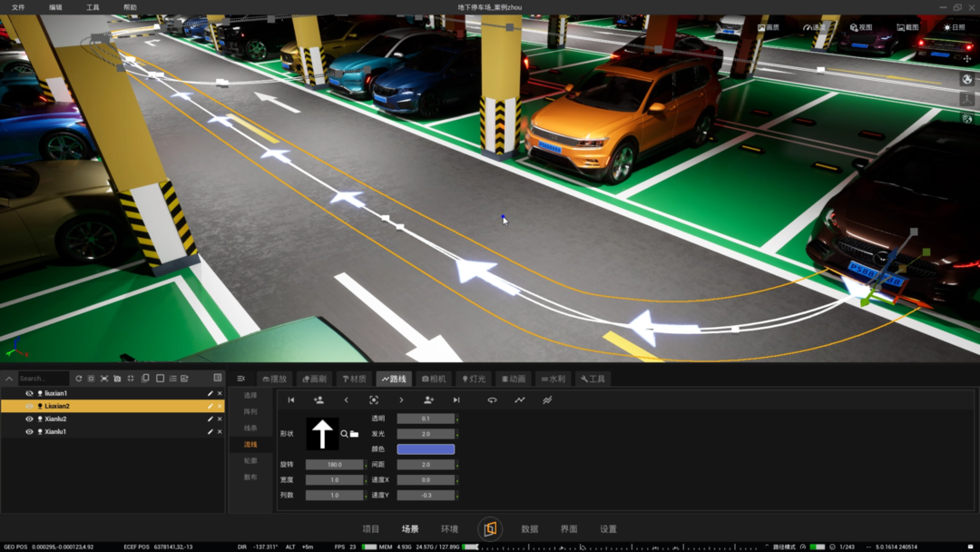
Task: Click the magnifier icon next to shape preview
Action: click(345, 434)
